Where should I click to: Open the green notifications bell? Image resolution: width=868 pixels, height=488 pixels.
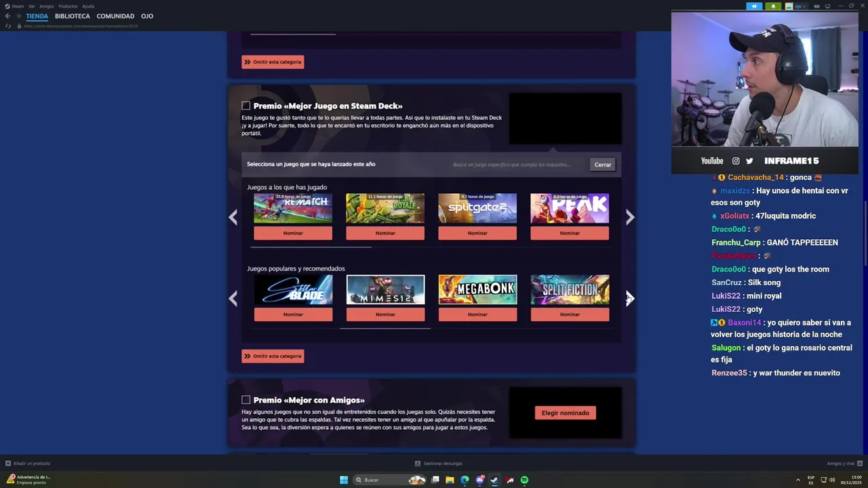click(x=773, y=6)
